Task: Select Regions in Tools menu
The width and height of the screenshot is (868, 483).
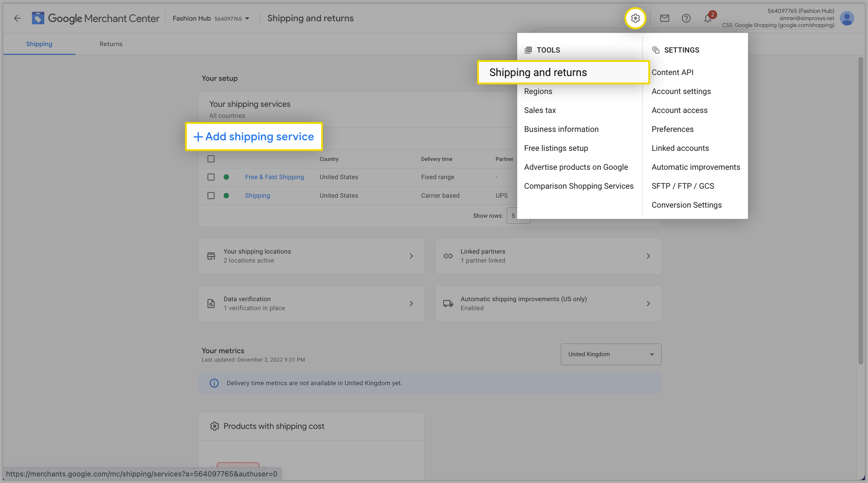Action: click(538, 91)
